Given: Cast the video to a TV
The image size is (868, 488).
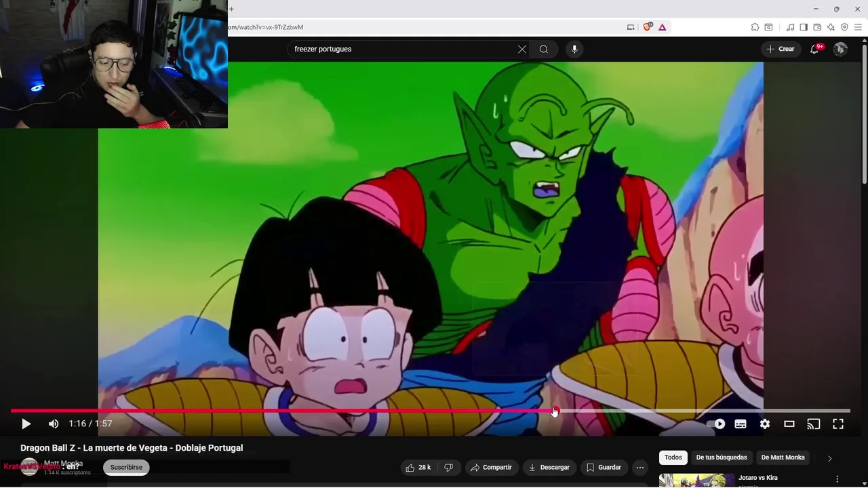Looking at the screenshot, I should pyautogui.click(x=814, y=424).
